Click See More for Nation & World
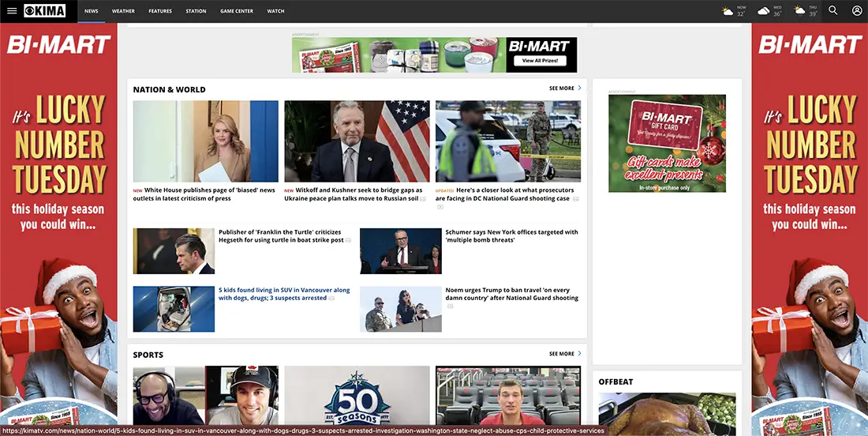The width and height of the screenshot is (868, 436). pyautogui.click(x=565, y=88)
